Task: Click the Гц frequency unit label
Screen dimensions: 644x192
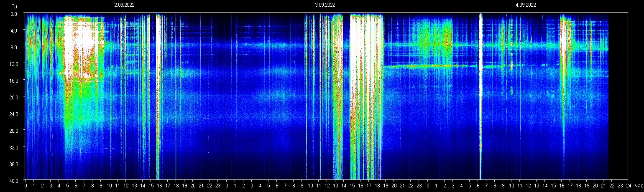Action: 14,6
